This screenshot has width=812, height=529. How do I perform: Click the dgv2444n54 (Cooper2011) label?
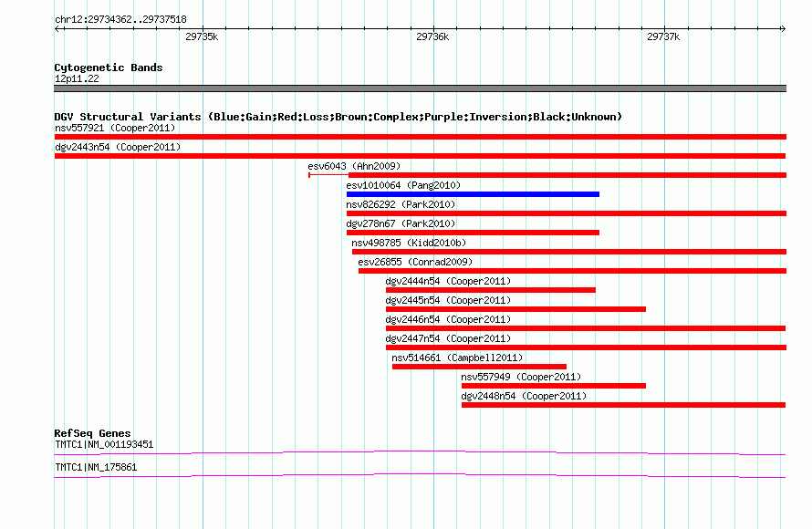(x=448, y=281)
